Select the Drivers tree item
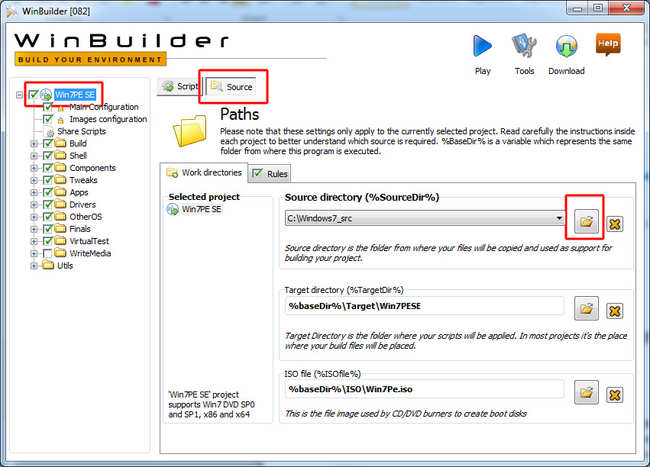This screenshot has height=467, width=650. point(82,204)
